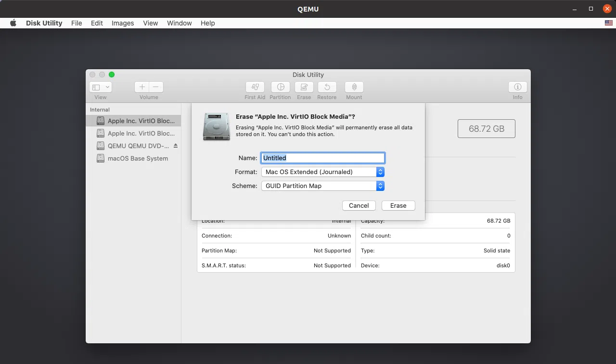The image size is (616, 364).
Task: Click the Restore toolbar icon
Action: (327, 87)
